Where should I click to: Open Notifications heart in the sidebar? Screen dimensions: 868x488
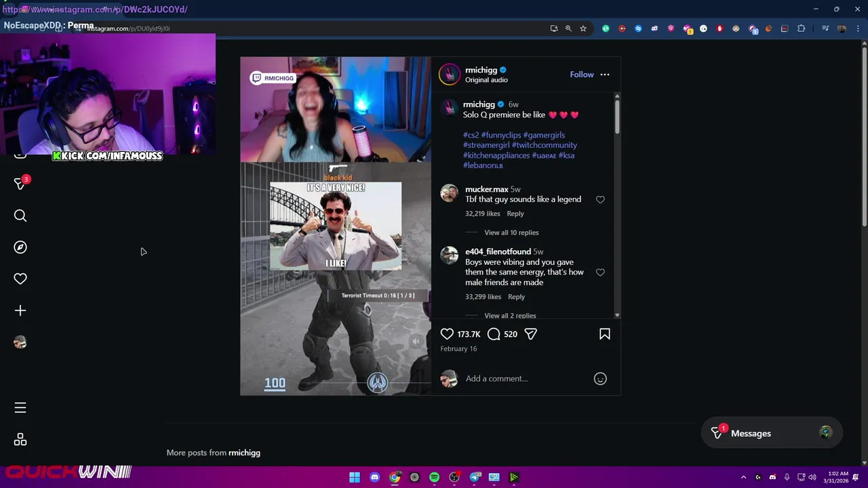click(20, 279)
